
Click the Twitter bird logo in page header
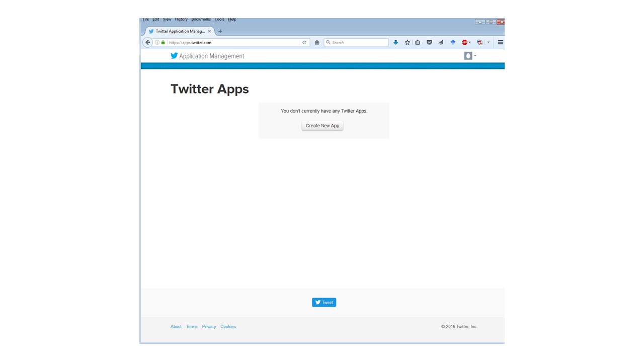tap(174, 56)
